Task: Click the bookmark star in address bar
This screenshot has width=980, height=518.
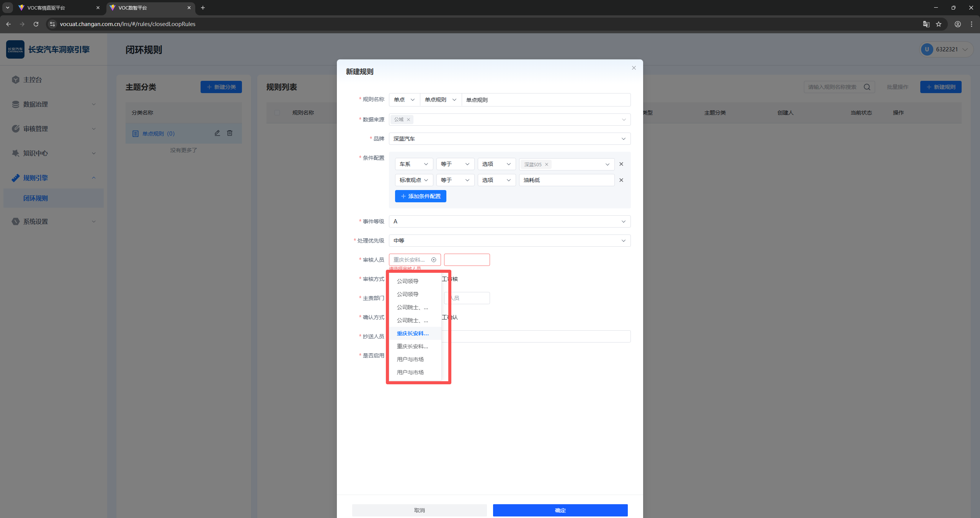Action: click(938, 24)
